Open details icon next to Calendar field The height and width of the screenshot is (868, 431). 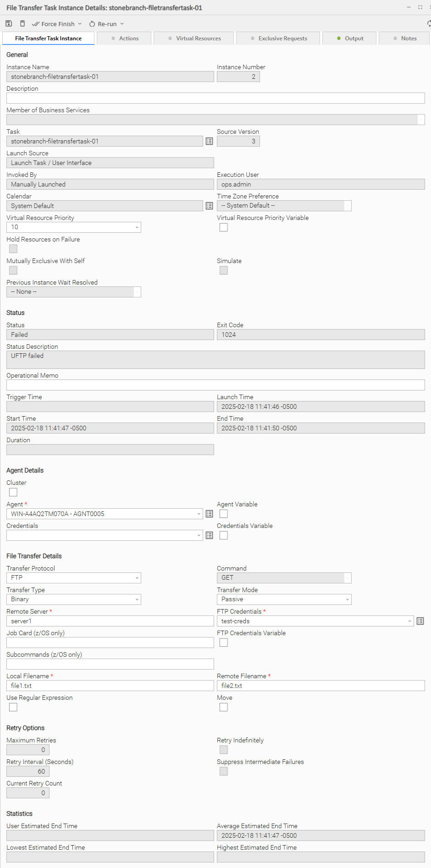[x=209, y=206]
